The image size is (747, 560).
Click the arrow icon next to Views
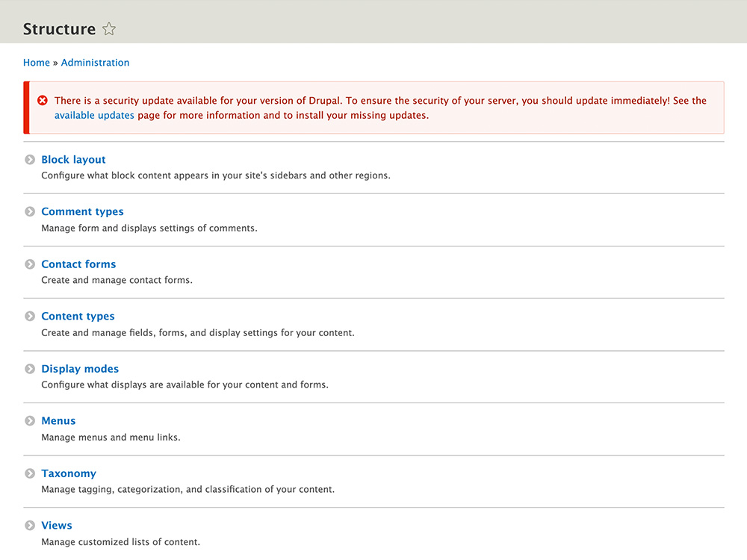(30, 526)
